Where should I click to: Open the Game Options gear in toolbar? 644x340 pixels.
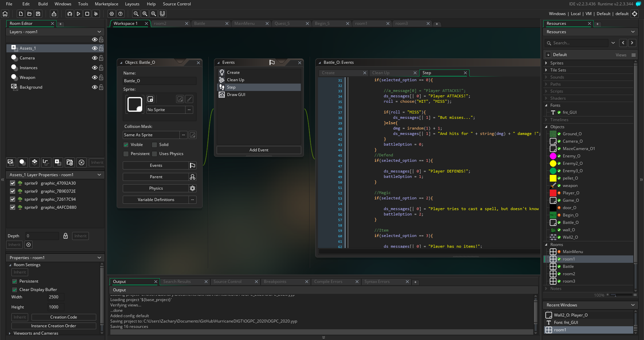(112, 14)
